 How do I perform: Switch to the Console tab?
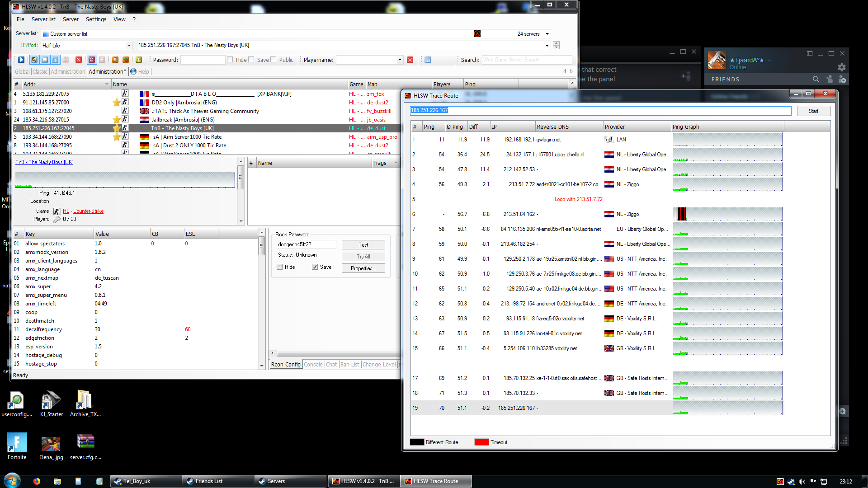(313, 365)
